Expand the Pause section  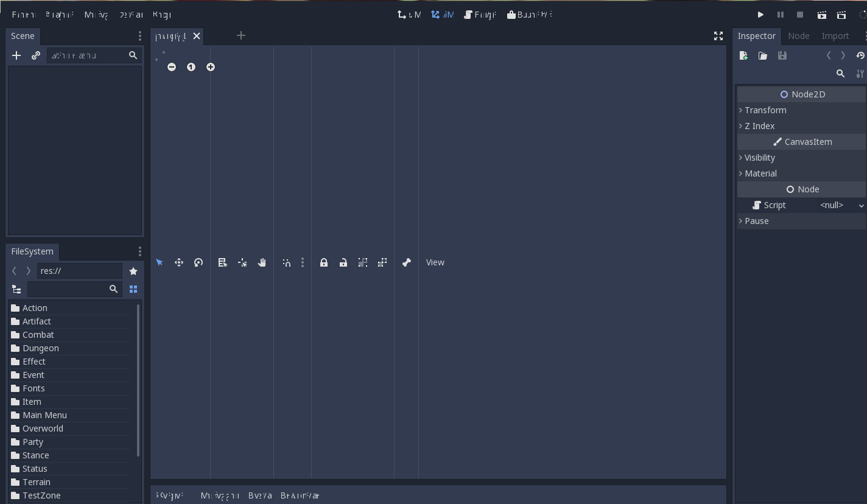(x=801, y=221)
